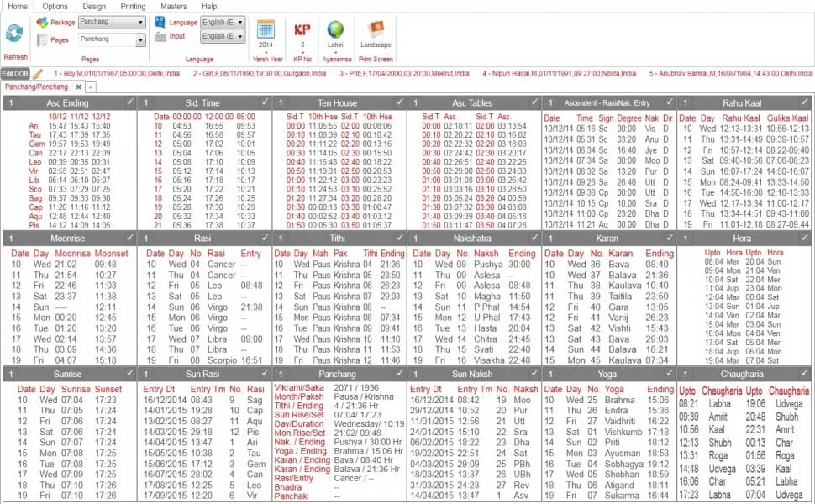The width and height of the screenshot is (815, 504).
Task: Expand the 2014 Varsh Year arrow
Action: [x=266, y=52]
